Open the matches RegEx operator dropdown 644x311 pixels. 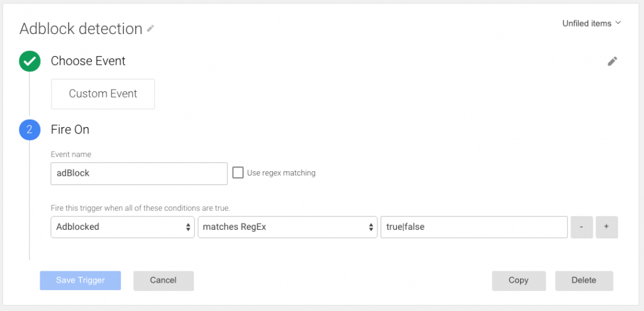pyautogui.click(x=287, y=227)
